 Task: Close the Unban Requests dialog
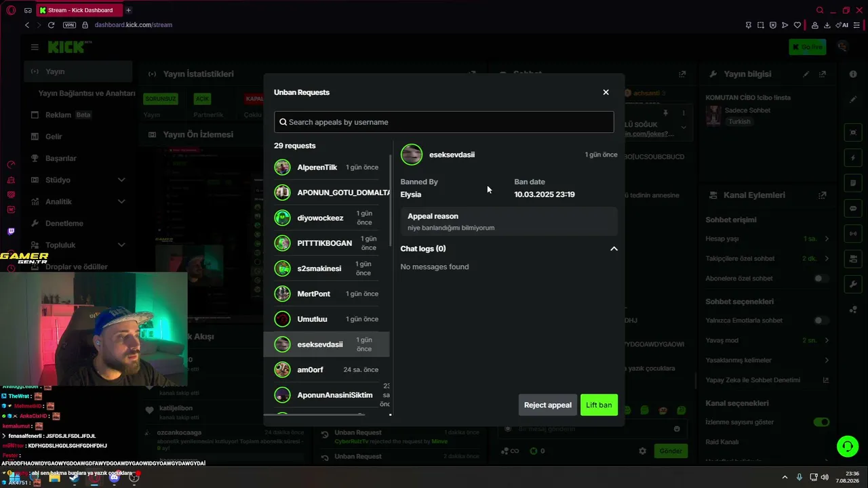click(x=606, y=92)
